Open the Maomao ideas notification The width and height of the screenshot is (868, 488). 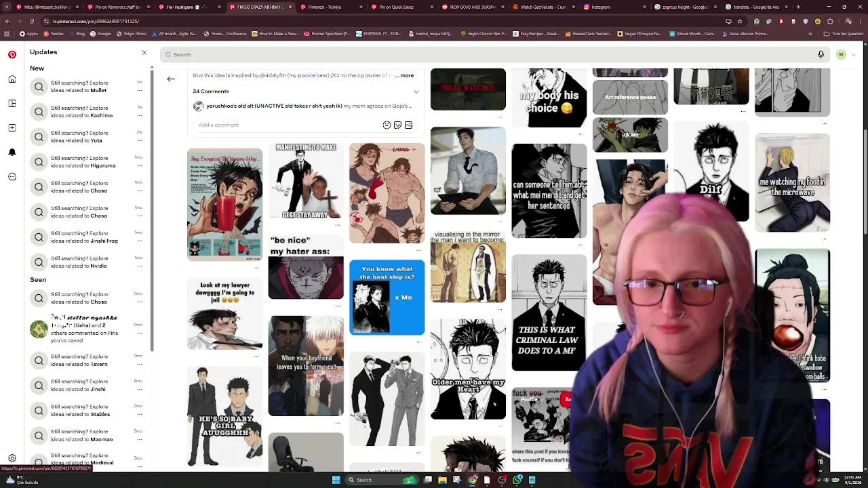pyautogui.click(x=86, y=436)
